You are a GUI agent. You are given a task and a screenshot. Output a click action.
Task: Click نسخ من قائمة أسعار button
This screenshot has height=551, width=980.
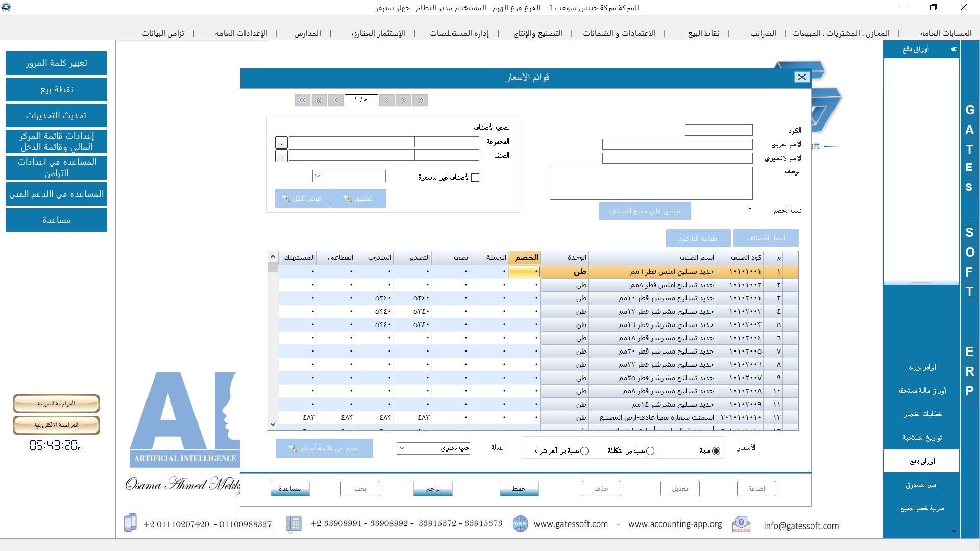324,448
